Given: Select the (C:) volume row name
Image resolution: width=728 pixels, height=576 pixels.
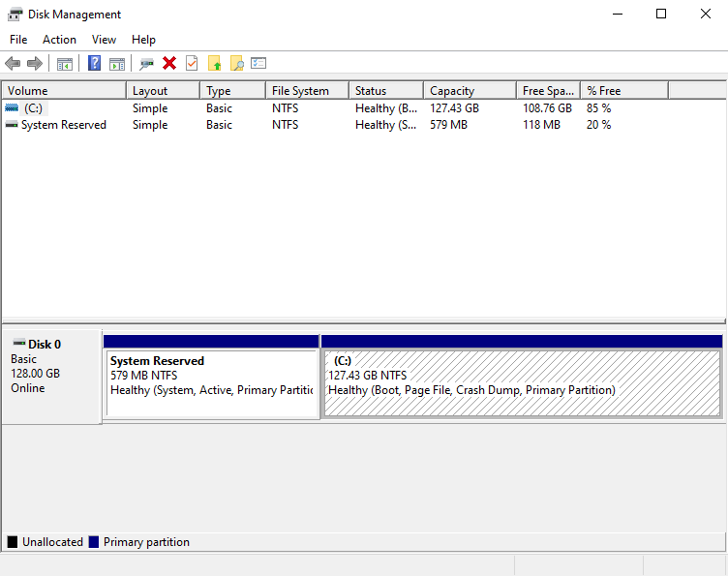Looking at the screenshot, I should pyautogui.click(x=34, y=108).
